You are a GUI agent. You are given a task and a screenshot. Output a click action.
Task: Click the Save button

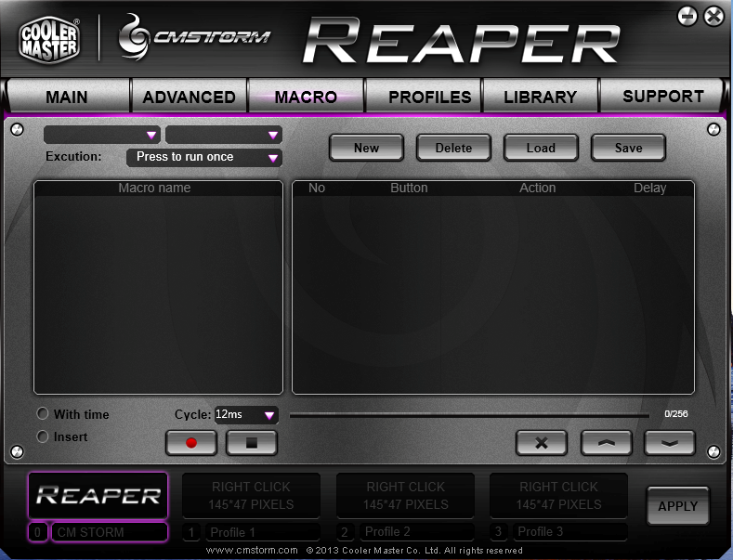tap(628, 148)
